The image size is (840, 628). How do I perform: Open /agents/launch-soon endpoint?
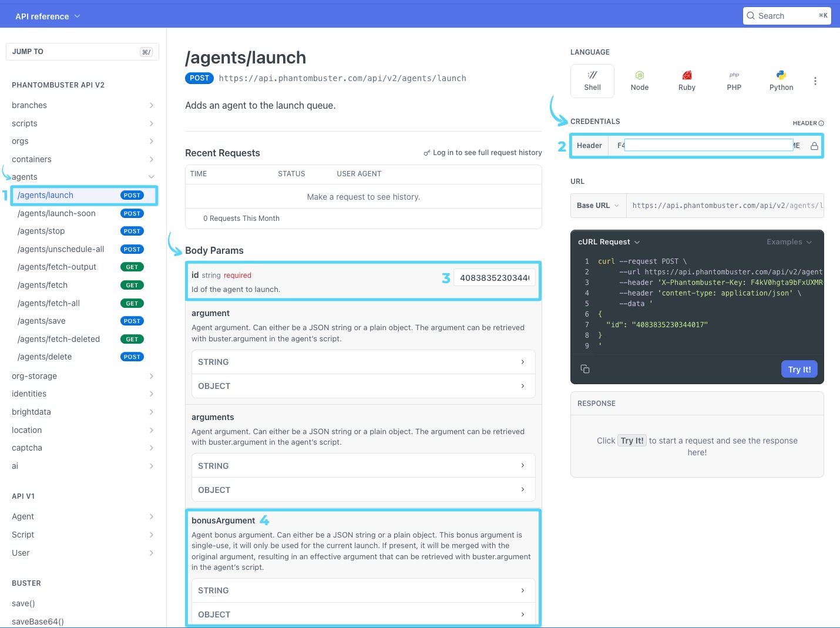pyautogui.click(x=79, y=213)
